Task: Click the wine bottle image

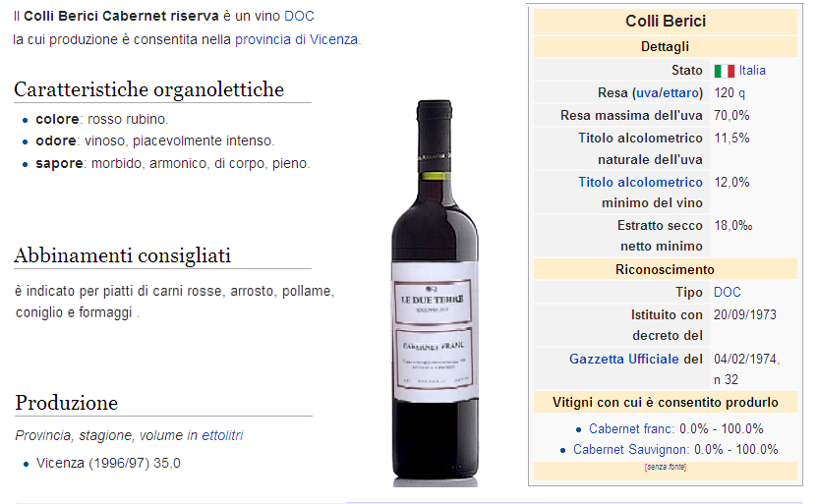Action: tap(435, 292)
